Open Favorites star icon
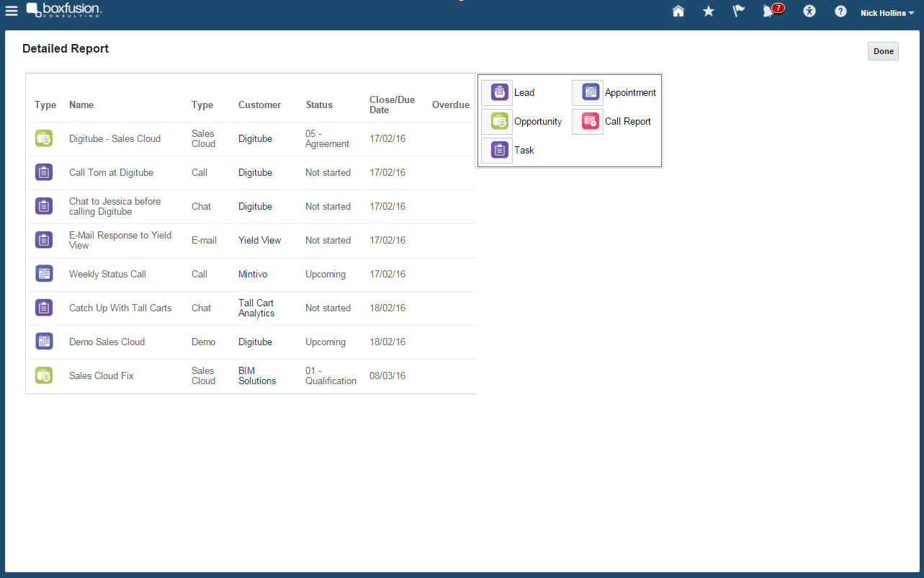The width and height of the screenshot is (924, 578). tap(709, 11)
